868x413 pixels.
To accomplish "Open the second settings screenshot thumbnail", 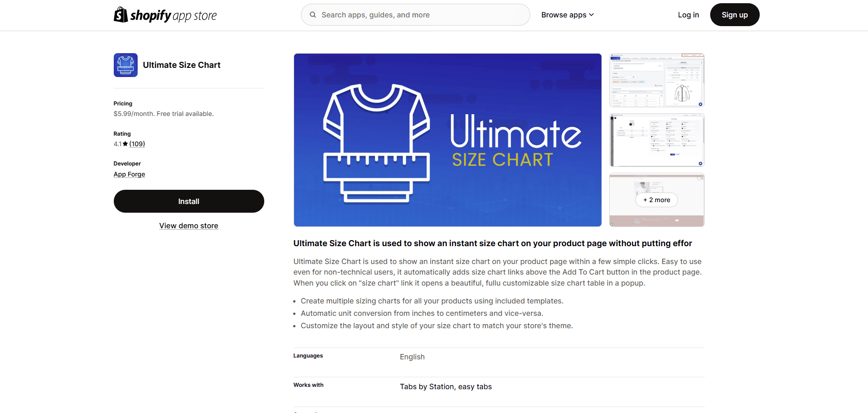I will 657,140.
